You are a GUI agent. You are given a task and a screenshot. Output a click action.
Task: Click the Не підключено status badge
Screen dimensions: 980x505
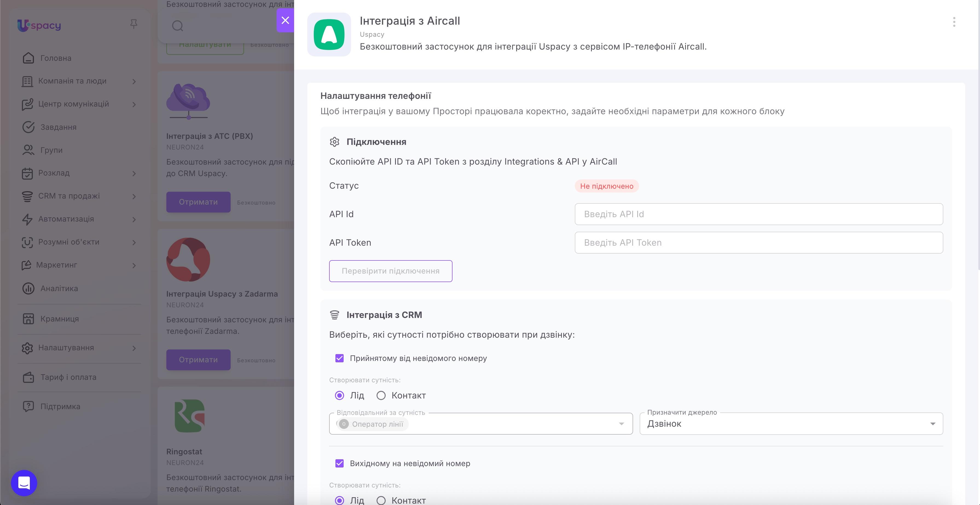click(607, 186)
